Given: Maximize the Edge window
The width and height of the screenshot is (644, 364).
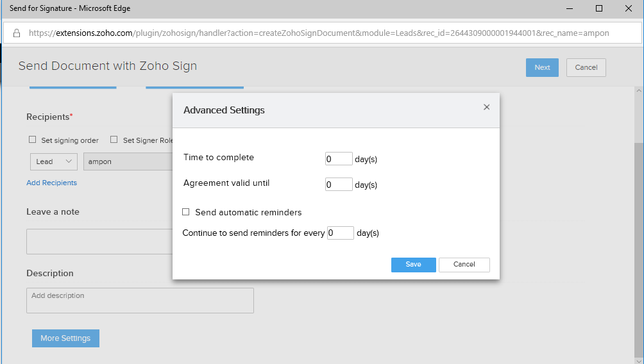Looking at the screenshot, I should point(599,8).
